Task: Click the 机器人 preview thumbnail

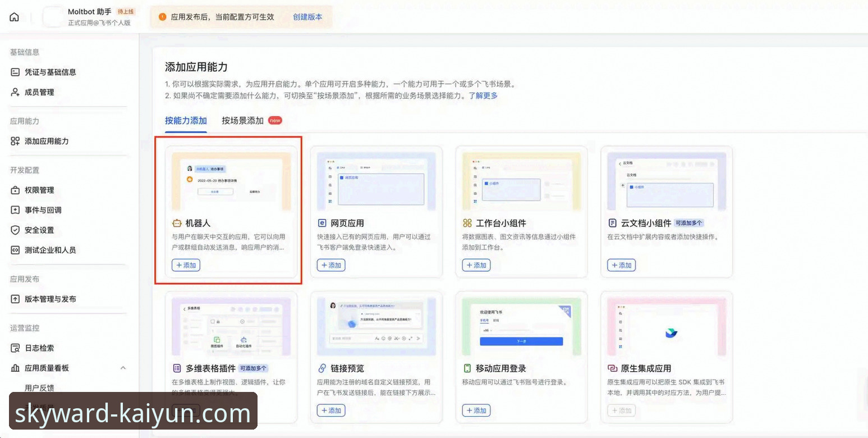Action: (231, 181)
